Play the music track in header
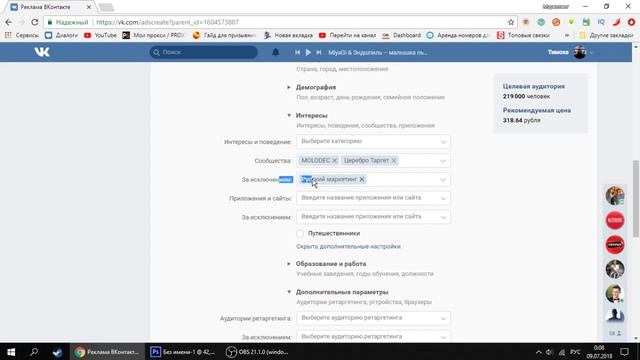The image size is (640, 360). point(308,52)
